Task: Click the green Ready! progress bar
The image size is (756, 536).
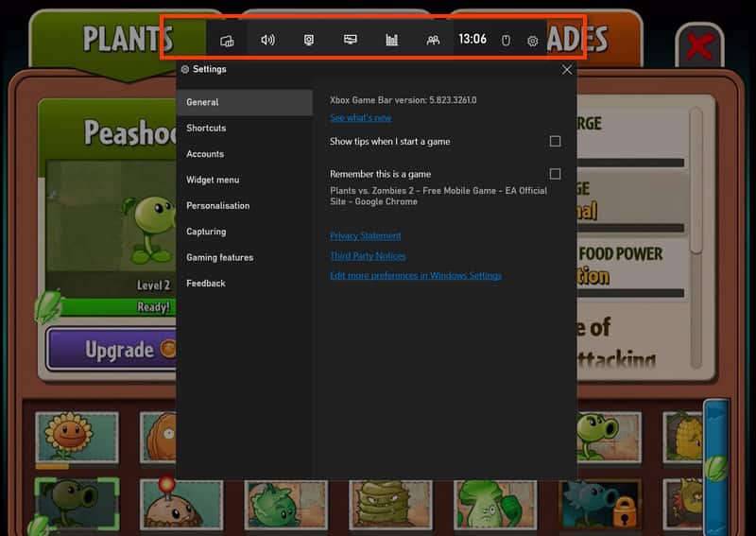Action: [118, 307]
